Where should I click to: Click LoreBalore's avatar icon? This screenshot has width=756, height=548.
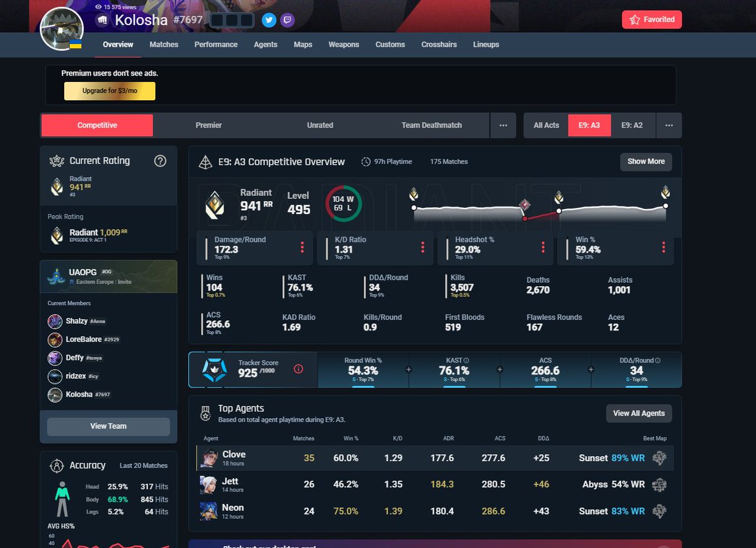(x=55, y=340)
